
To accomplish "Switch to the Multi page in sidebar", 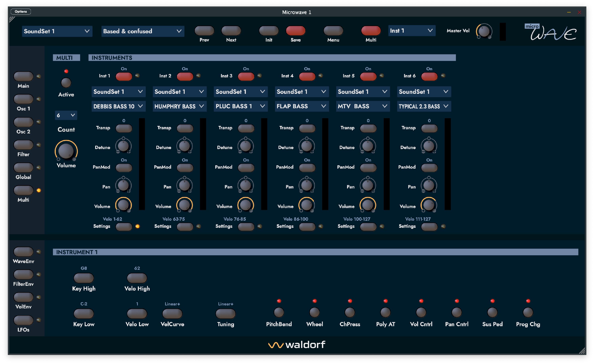I will [x=23, y=190].
